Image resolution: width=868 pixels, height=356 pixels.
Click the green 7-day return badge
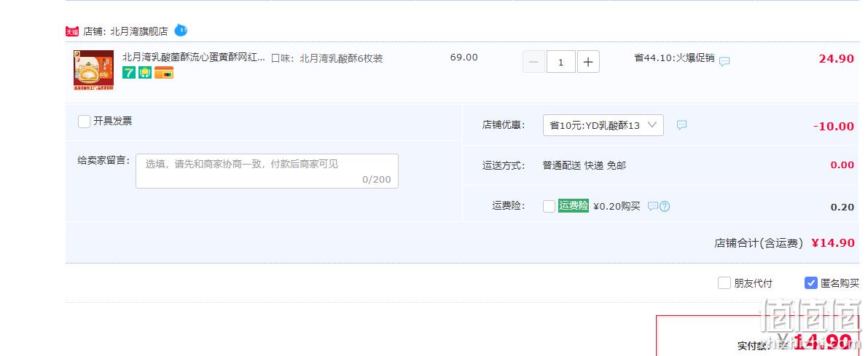129,72
